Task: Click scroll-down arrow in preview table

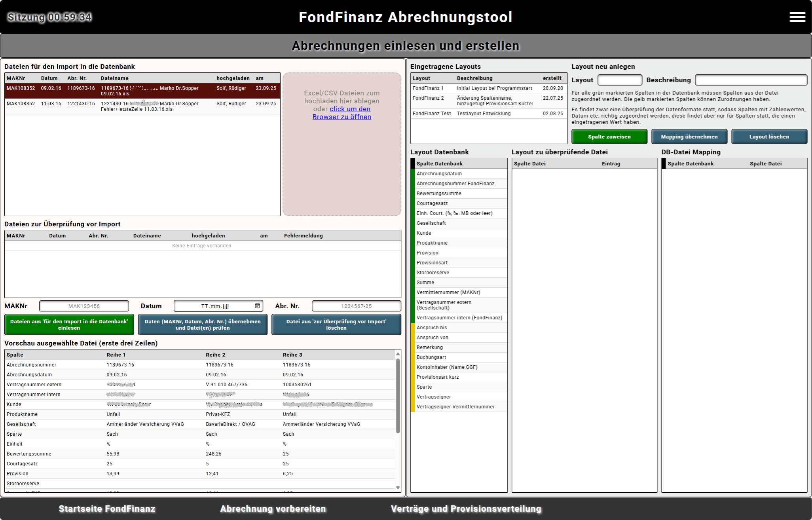Action: tap(398, 488)
